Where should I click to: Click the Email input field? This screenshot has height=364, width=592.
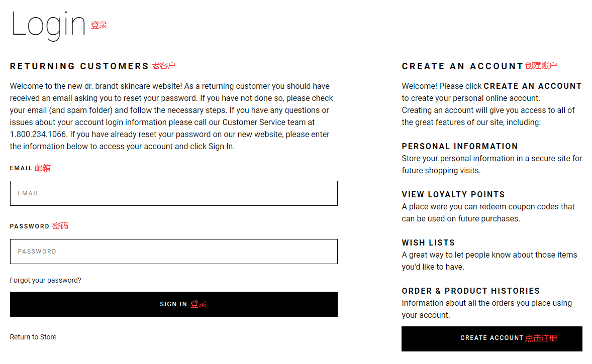(x=173, y=193)
